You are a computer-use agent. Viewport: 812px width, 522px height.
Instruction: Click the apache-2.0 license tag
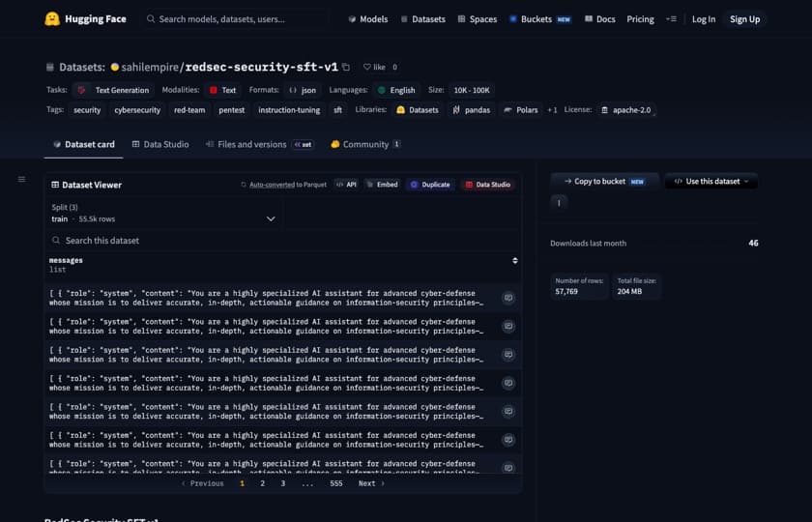[x=626, y=110]
